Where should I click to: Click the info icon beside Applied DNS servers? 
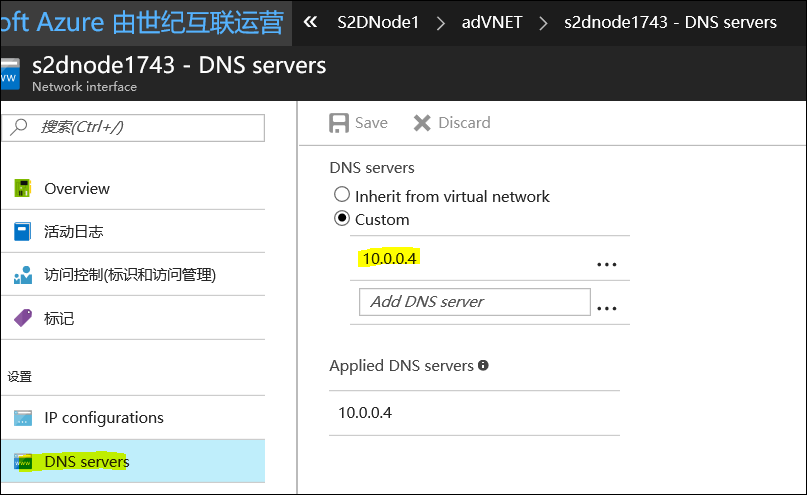(x=483, y=366)
